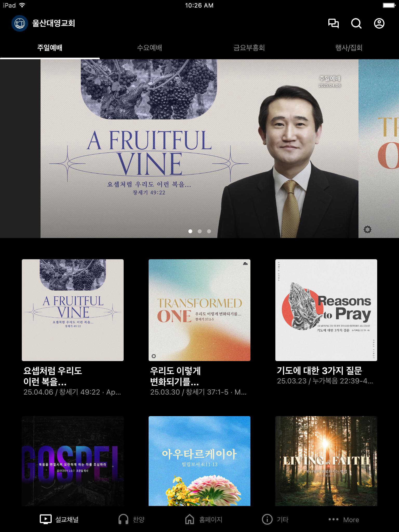Go to 홈페이지 home tab
399x532 pixels.
pos(204,520)
